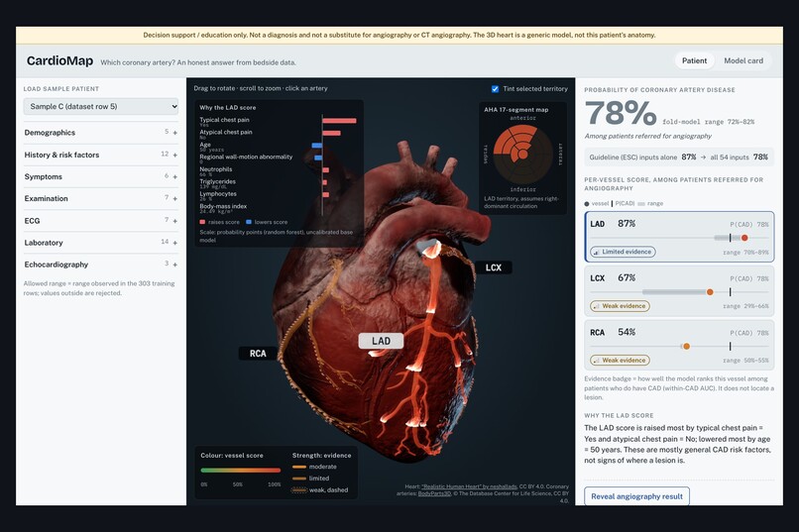This screenshot has height=532, width=799.
Task: Click the LCX score orange slider marker
Action: [710, 292]
